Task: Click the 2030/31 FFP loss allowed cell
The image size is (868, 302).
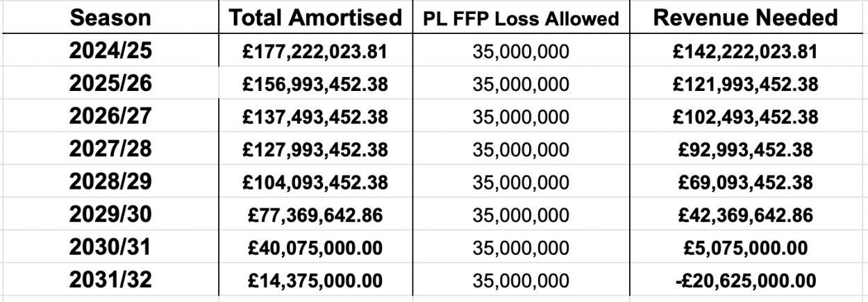Action: (x=521, y=248)
